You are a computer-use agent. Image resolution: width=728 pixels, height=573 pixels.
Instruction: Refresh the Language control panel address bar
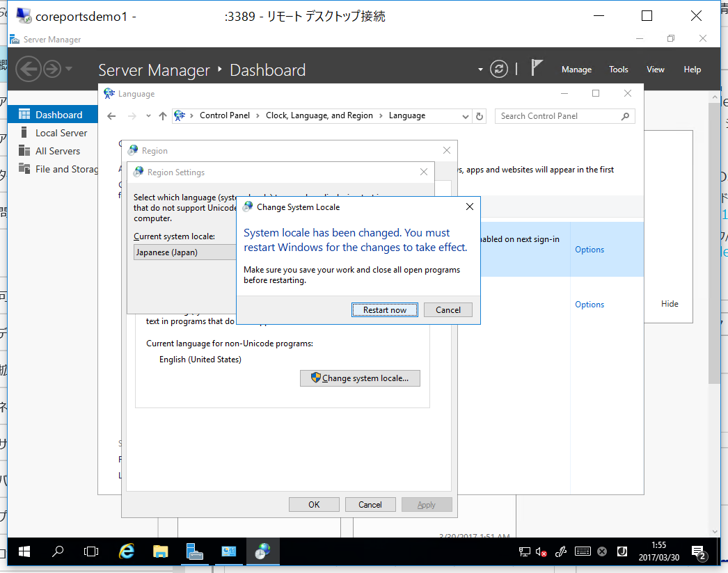pos(480,116)
